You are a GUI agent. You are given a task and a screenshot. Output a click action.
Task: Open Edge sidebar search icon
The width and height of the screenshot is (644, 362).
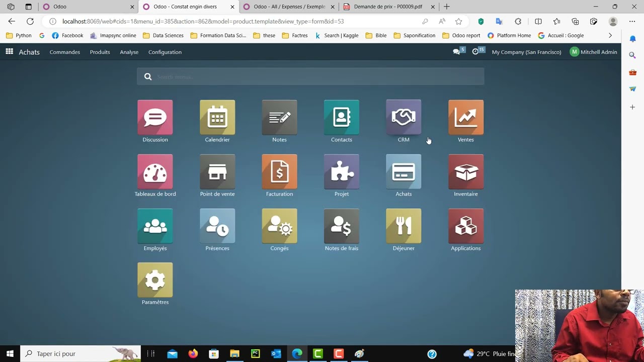632,55
